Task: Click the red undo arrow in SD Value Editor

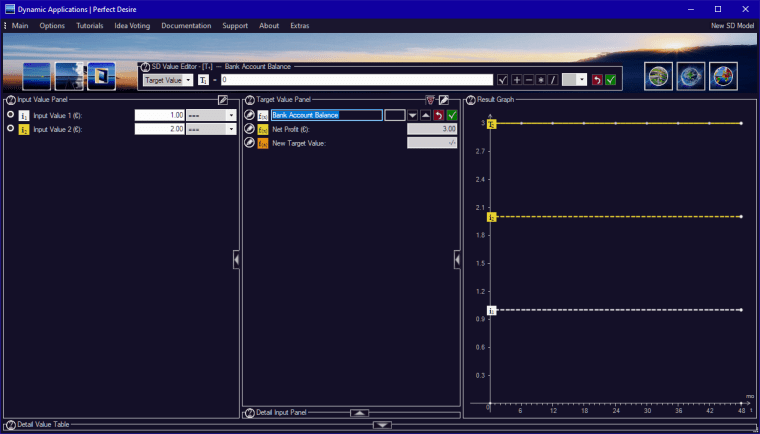Action: point(597,80)
